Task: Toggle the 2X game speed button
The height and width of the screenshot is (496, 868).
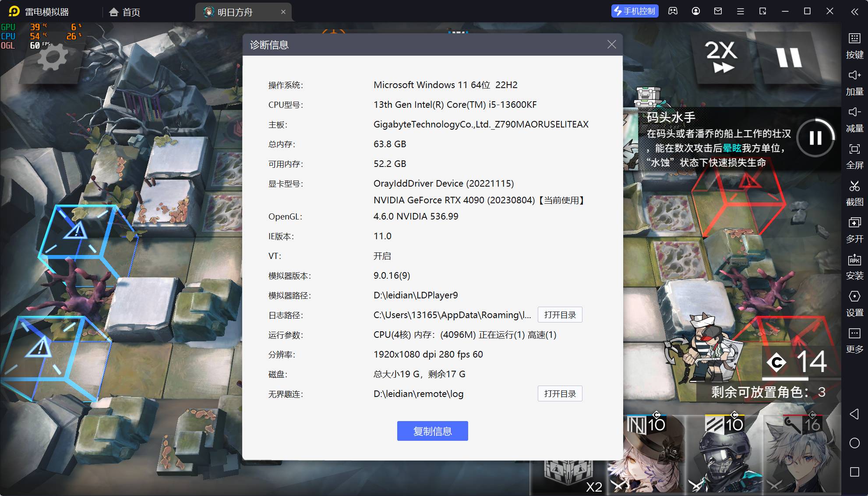Action: [721, 57]
